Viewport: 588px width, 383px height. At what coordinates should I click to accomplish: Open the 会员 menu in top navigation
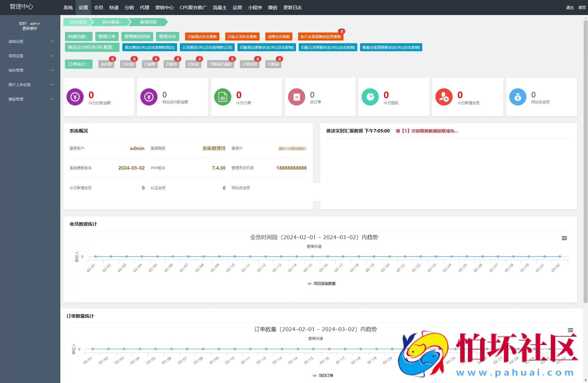(98, 7)
